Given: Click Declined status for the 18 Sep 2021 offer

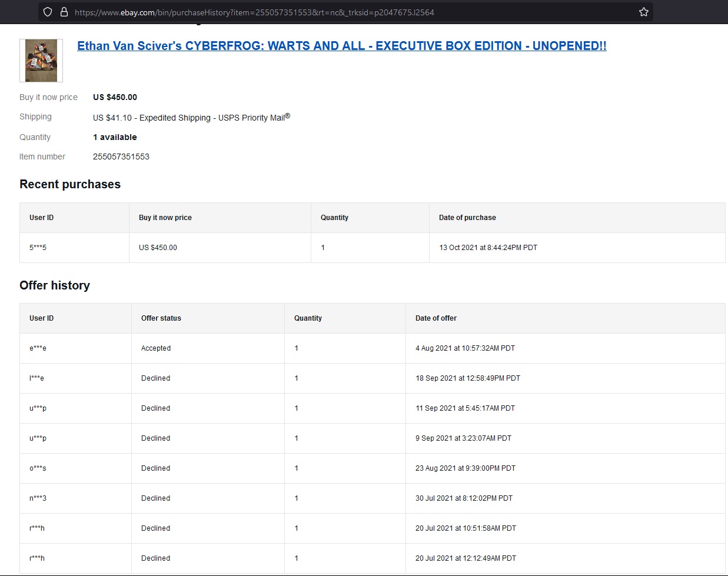Looking at the screenshot, I should click(155, 378).
